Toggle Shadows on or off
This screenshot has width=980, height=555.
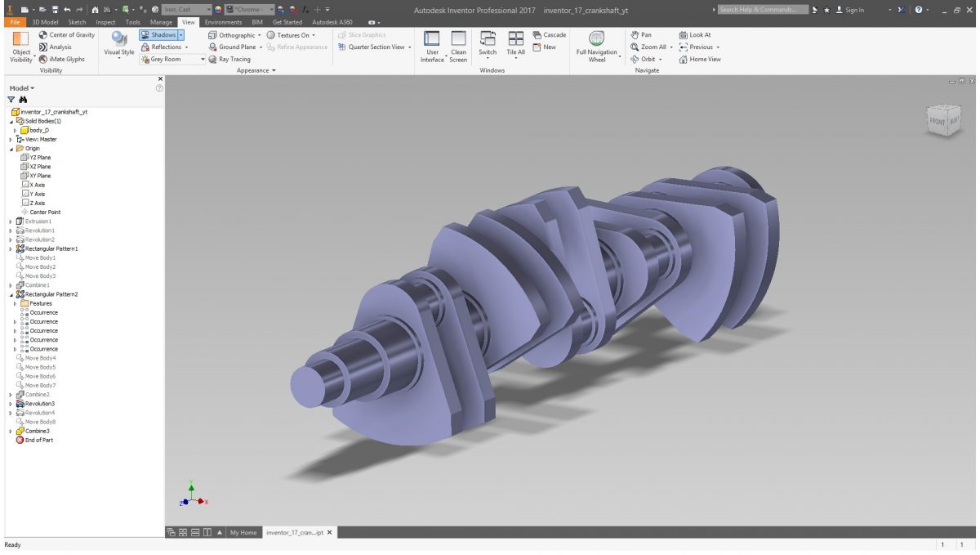click(159, 34)
